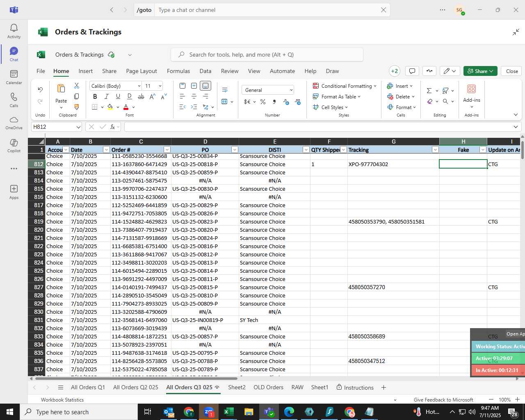The height and width of the screenshot is (420, 525).
Task: Click the Increase Decimal icon
Action: [286, 102]
